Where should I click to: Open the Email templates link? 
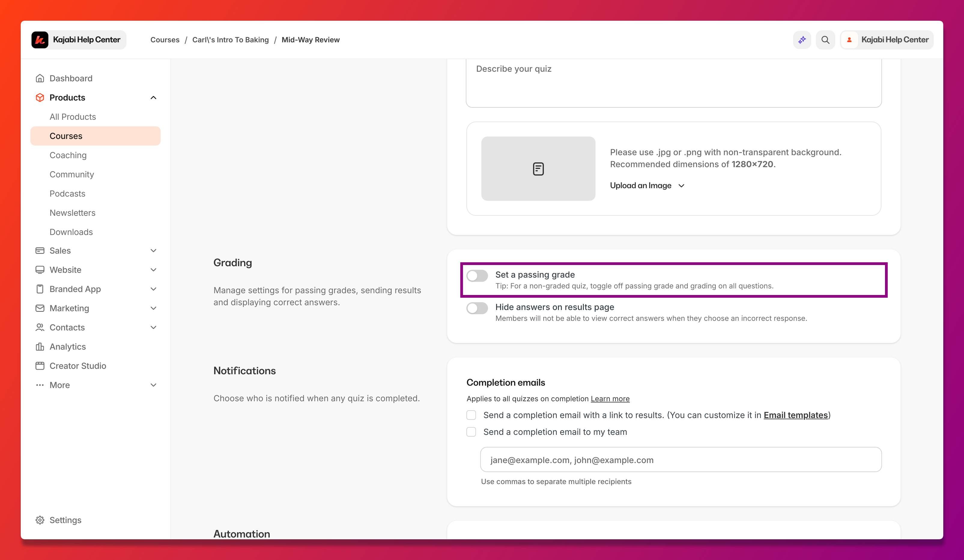click(x=796, y=415)
